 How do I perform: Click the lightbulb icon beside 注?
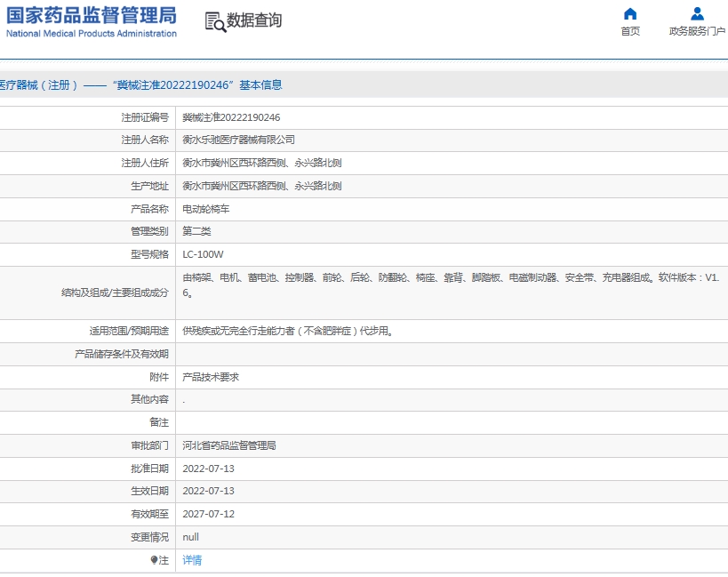coord(154,560)
